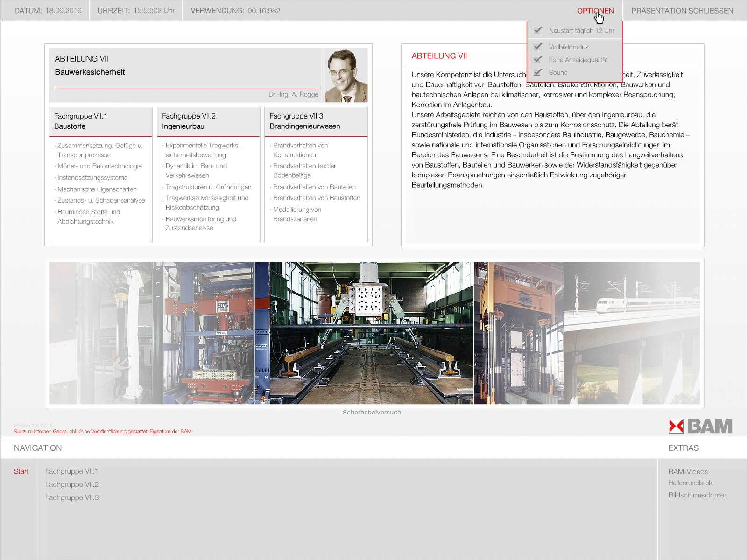Open the Fachgruppe VII.2 Ingenieurbau panel header
Image resolution: width=748 pixels, height=560 pixels.
coord(208,121)
